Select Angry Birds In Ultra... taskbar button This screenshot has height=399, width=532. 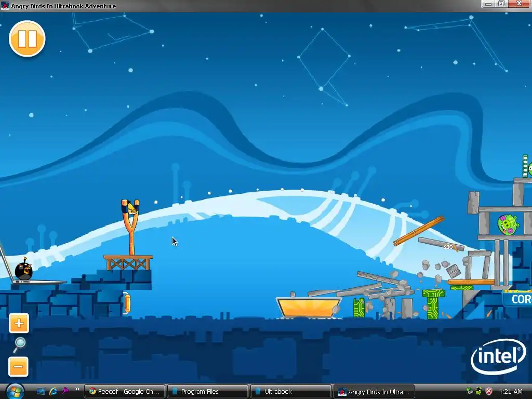click(x=374, y=392)
